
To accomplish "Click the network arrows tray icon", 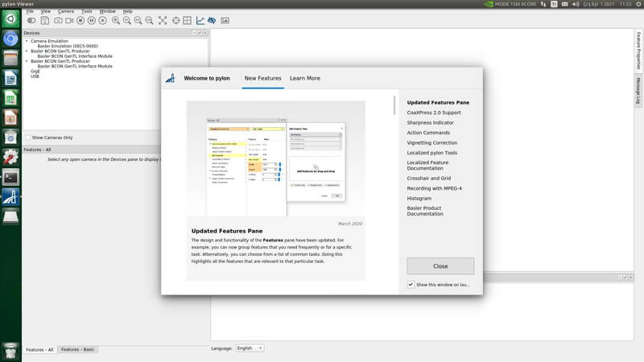I will coord(543,4).
